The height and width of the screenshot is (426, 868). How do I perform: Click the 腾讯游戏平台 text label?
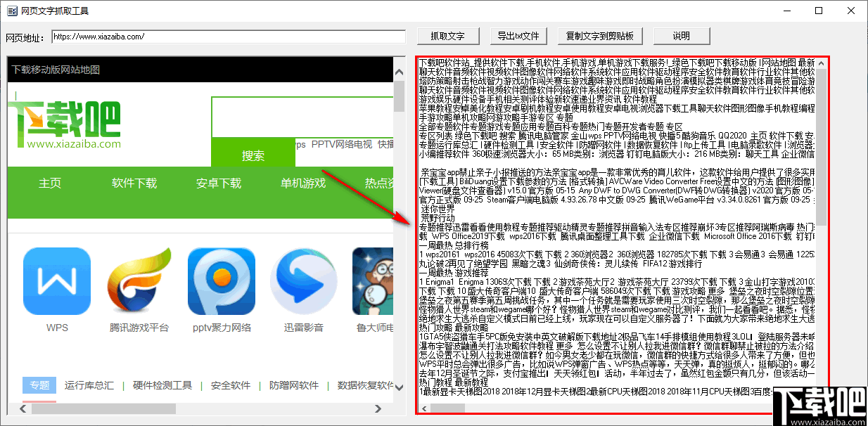[x=139, y=328]
